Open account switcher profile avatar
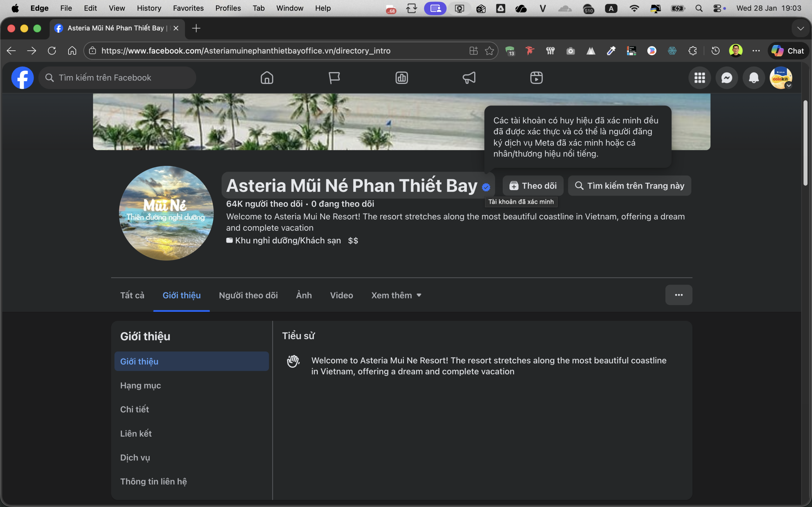812x507 pixels. [x=781, y=78]
